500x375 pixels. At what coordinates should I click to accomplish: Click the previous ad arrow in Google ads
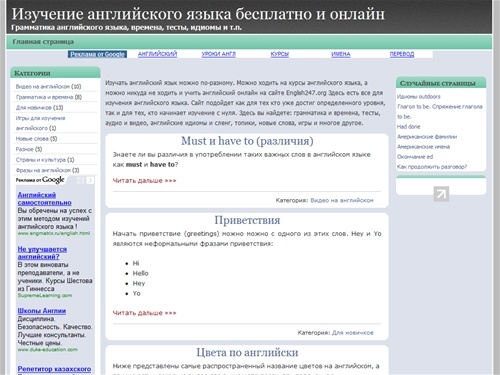coord(81,180)
